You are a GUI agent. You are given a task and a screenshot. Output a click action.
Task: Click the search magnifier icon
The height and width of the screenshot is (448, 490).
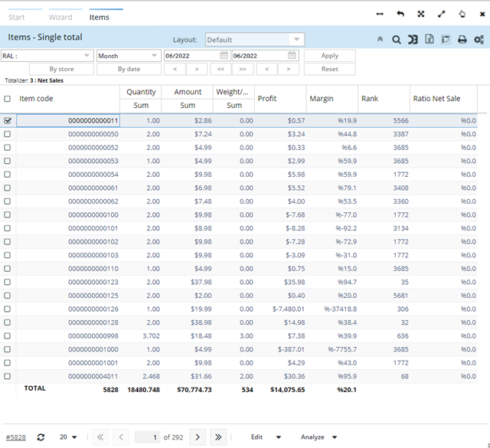(x=397, y=40)
